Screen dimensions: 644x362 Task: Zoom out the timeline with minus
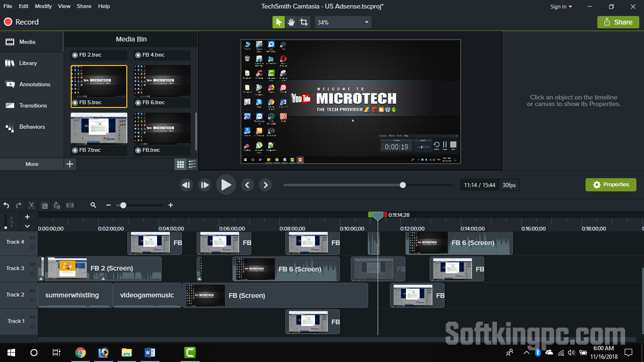pyautogui.click(x=108, y=205)
